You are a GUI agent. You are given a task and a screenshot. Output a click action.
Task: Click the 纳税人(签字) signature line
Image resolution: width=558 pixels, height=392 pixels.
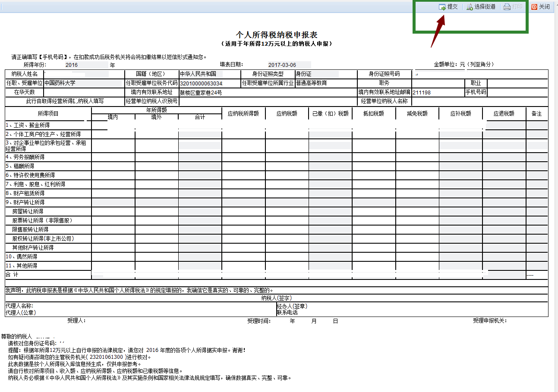277,298
